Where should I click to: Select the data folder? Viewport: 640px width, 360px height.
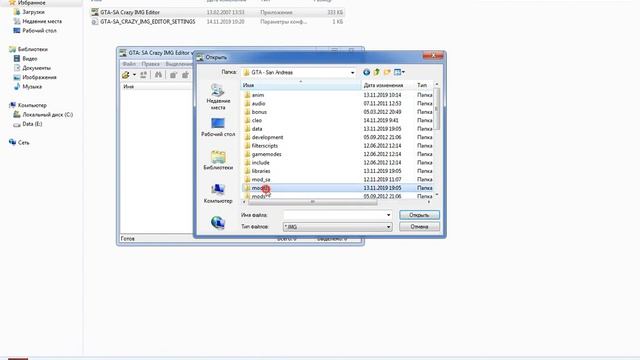click(x=257, y=129)
